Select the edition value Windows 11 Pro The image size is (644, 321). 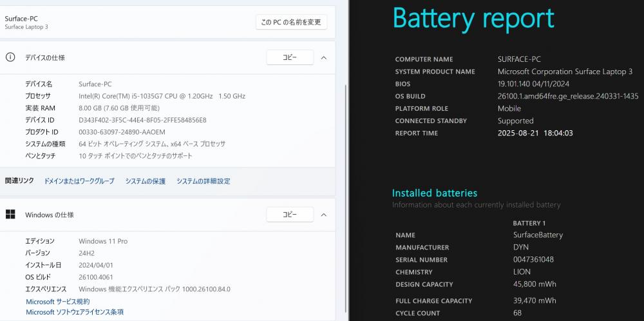pyautogui.click(x=103, y=241)
